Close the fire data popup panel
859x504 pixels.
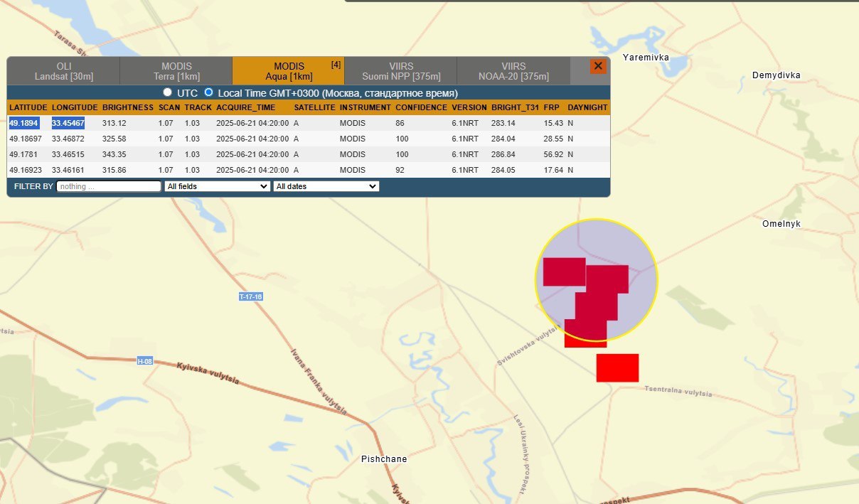pos(598,66)
